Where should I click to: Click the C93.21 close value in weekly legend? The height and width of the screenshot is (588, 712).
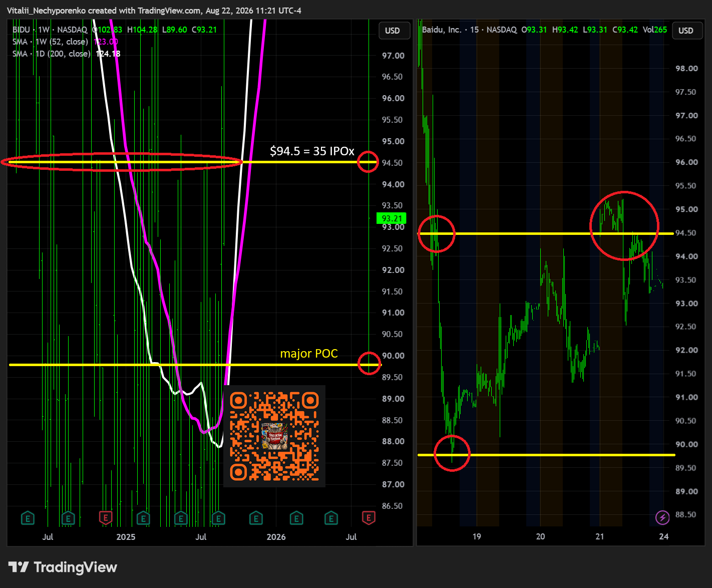204,30
